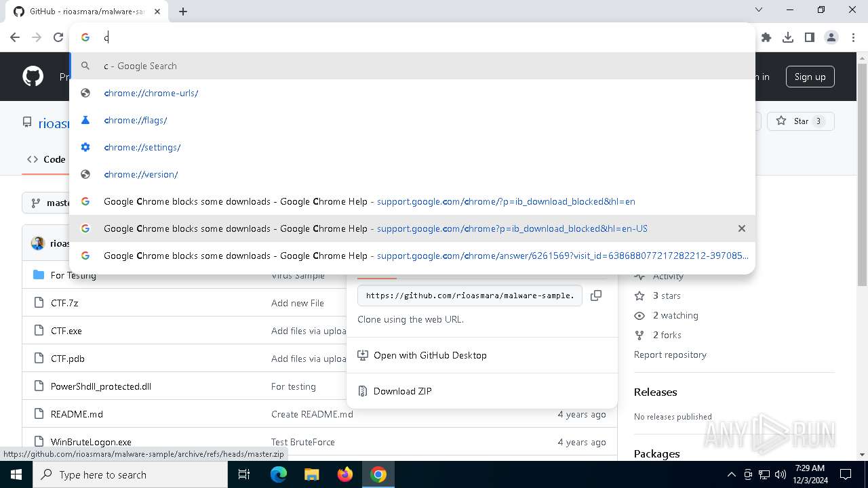
Task: Click the file icon next to CTF.7z
Action: coord(39,303)
